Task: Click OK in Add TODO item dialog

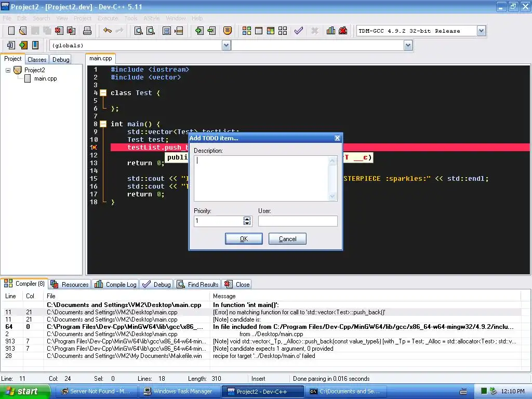Action: click(x=244, y=239)
